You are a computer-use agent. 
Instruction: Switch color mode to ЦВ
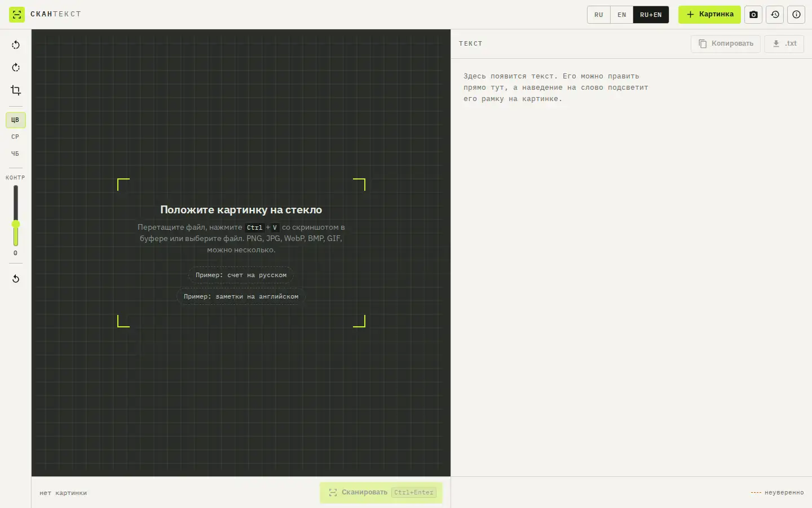pos(16,120)
